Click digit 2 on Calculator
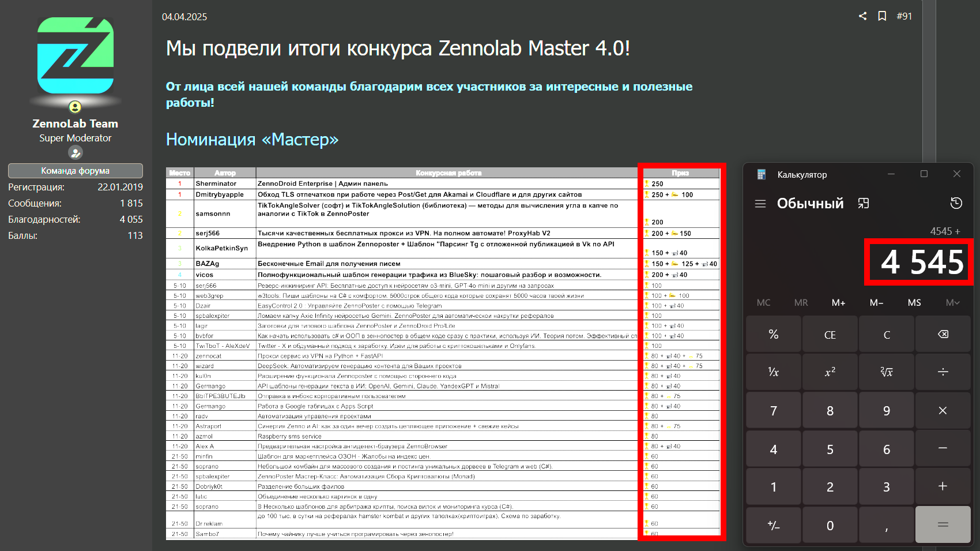The height and width of the screenshot is (551, 980). 830,486
